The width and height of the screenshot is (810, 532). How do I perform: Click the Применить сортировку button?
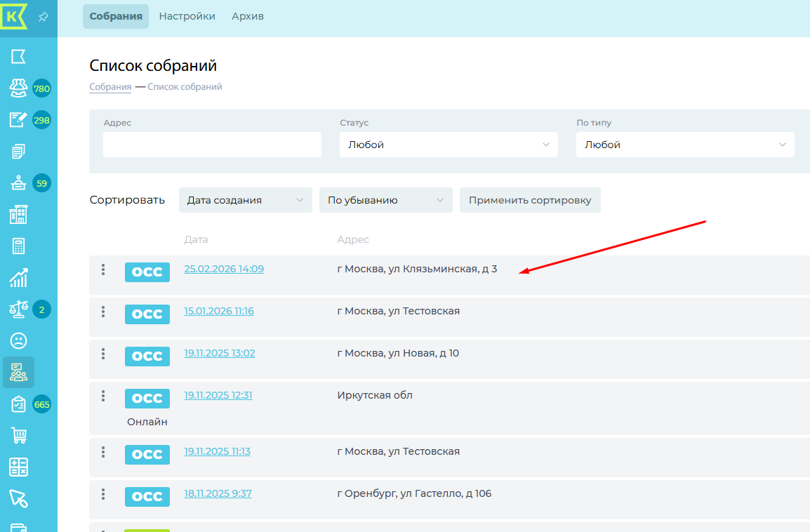pos(530,200)
